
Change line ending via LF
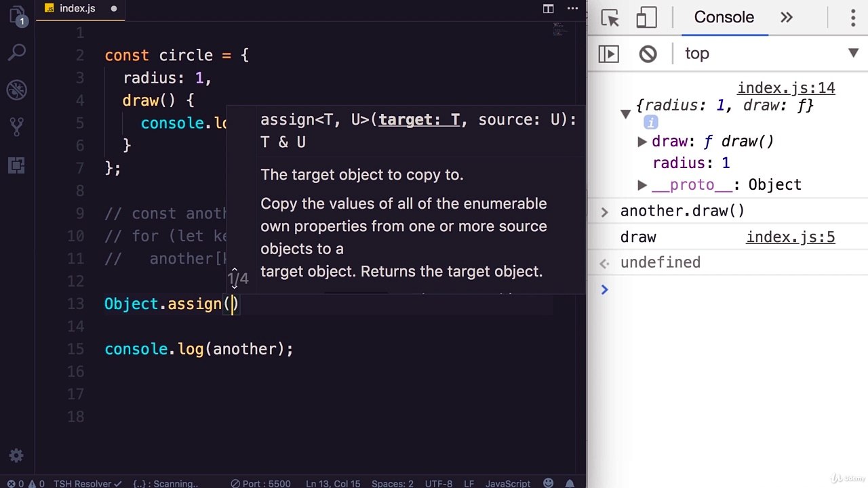click(469, 483)
